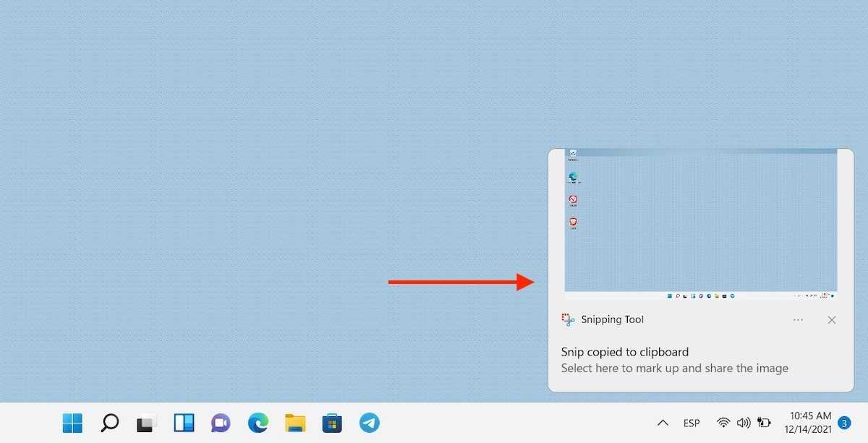Open notification center badge showing 3
This screenshot has width=868, height=443.
point(844,423)
